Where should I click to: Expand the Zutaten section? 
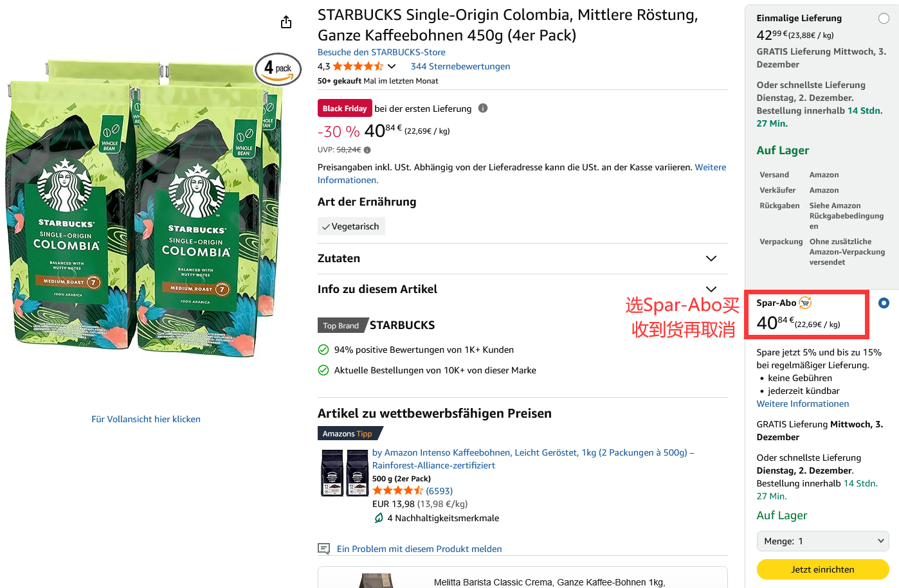[x=522, y=258]
